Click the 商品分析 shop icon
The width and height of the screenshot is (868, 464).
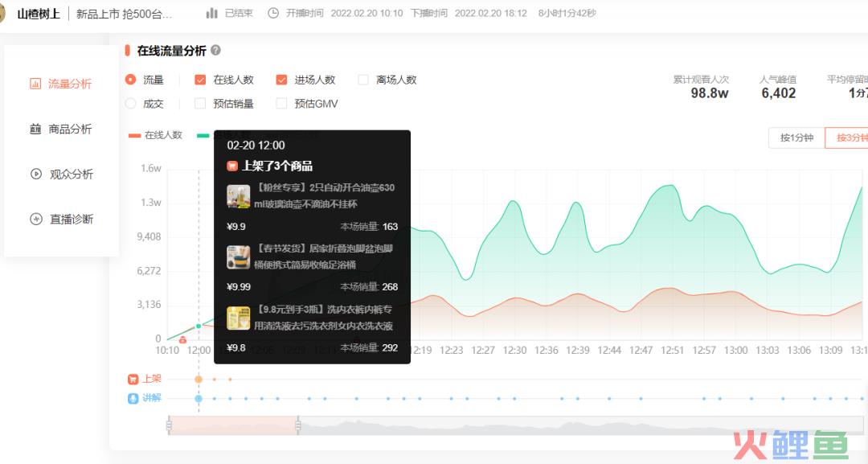pyautogui.click(x=35, y=129)
